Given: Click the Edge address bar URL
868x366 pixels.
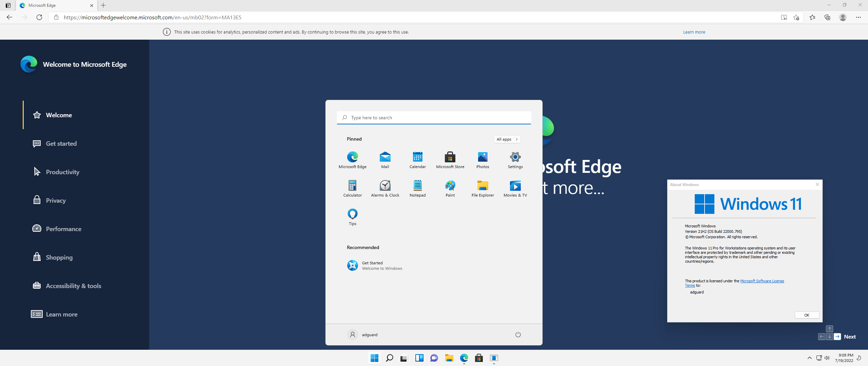Looking at the screenshot, I should coord(153,17).
